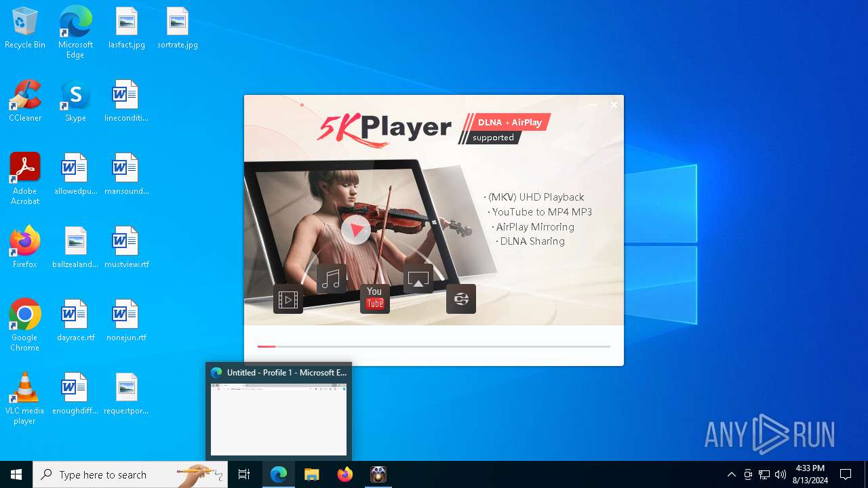Select the allowedpu... Word document
Screen dimensions: 868x488
[75, 175]
